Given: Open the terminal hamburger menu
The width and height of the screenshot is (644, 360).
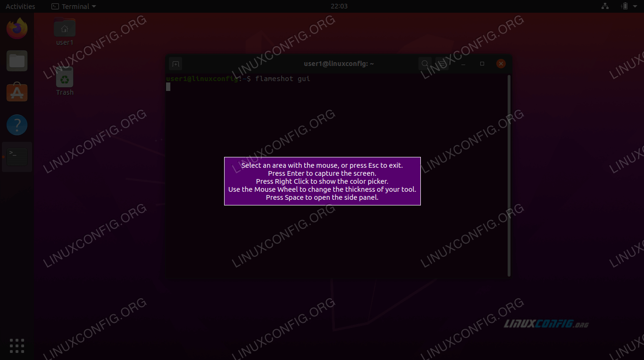Looking at the screenshot, I should click(442, 64).
